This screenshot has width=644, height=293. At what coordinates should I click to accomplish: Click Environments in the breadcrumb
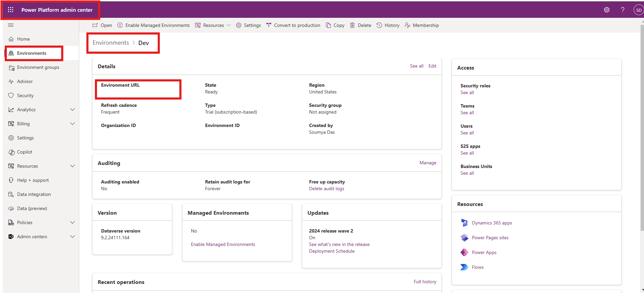tap(111, 43)
